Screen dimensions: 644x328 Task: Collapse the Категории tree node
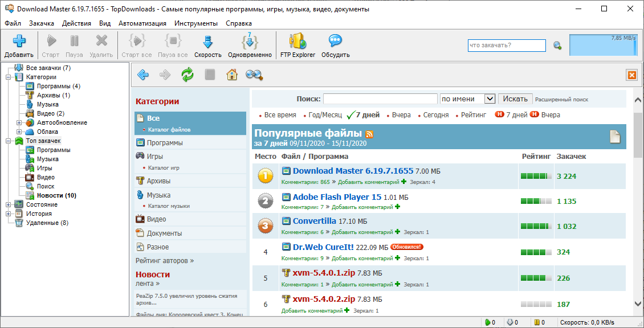point(8,77)
